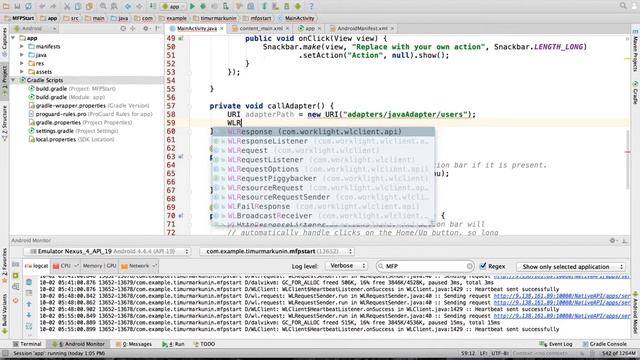Click the Replace toolbar icon
This screenshot has height=360, width=640.
coord(114,7)
